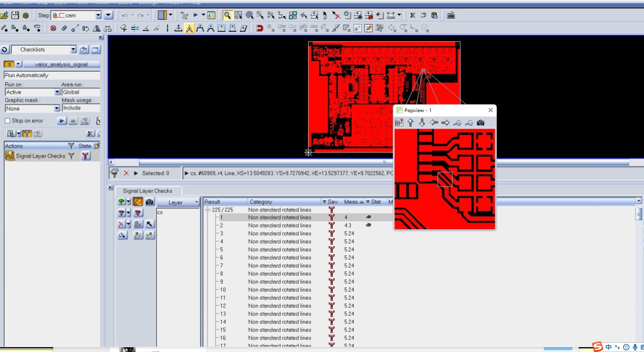Sort by the Result column header
Image resolution: width=644 pixels, height=352 pixels.
coord(212,202)
